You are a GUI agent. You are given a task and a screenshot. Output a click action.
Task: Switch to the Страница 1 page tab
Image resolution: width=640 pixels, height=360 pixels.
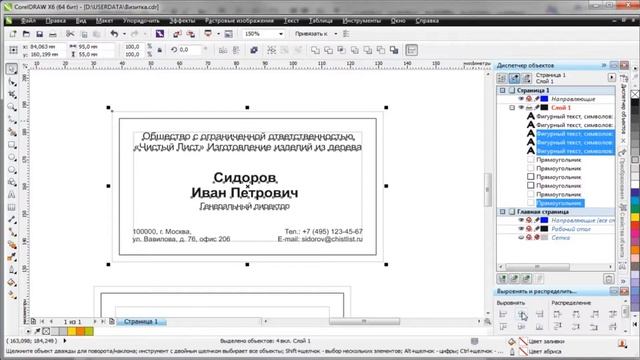141,322
